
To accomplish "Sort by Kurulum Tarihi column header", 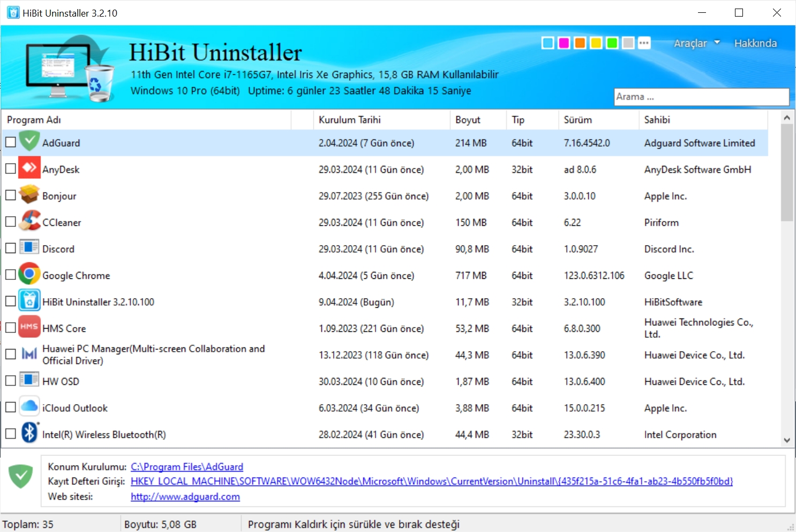I will pyautogui.click(x=381, y=120).
